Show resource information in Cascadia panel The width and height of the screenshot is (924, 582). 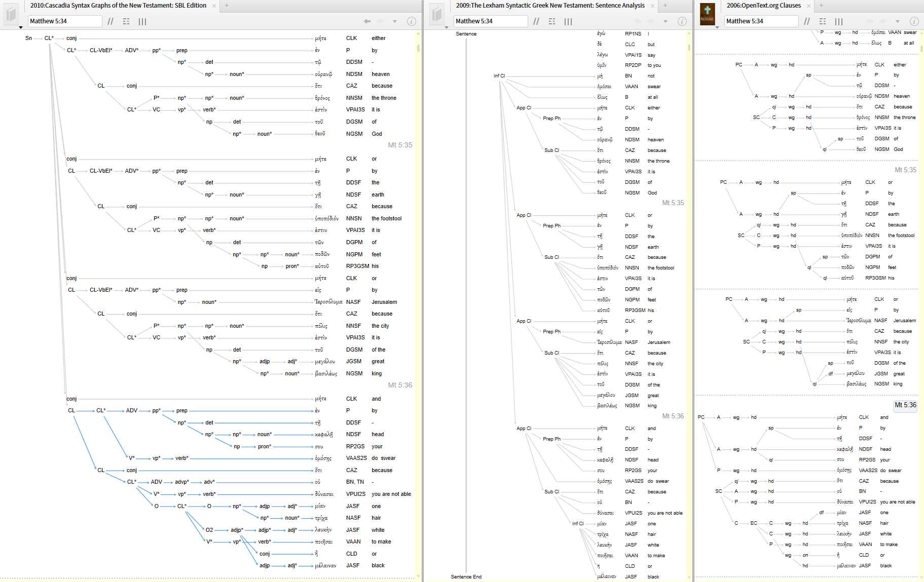click(x=412, y=21)
